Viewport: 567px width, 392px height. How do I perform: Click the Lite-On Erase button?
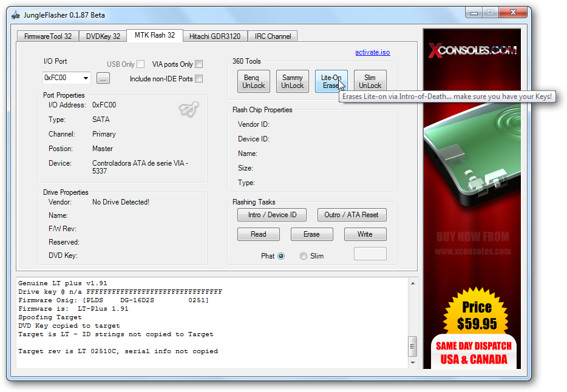click(x=331, y=81)
